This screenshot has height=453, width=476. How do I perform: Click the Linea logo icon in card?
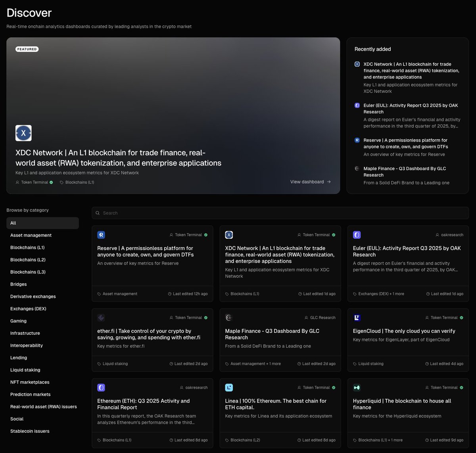229,388
